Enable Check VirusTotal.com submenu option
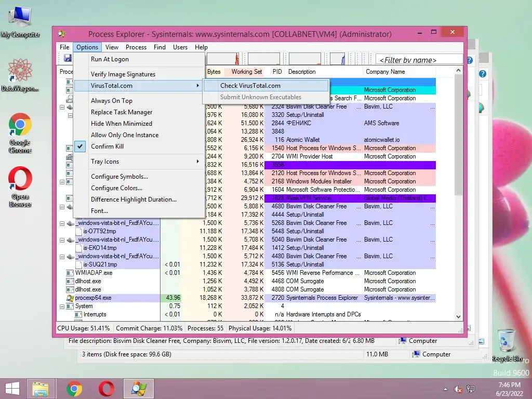This screenshot has height=399, width=532. pyautogui.click(x=265, y=86)
